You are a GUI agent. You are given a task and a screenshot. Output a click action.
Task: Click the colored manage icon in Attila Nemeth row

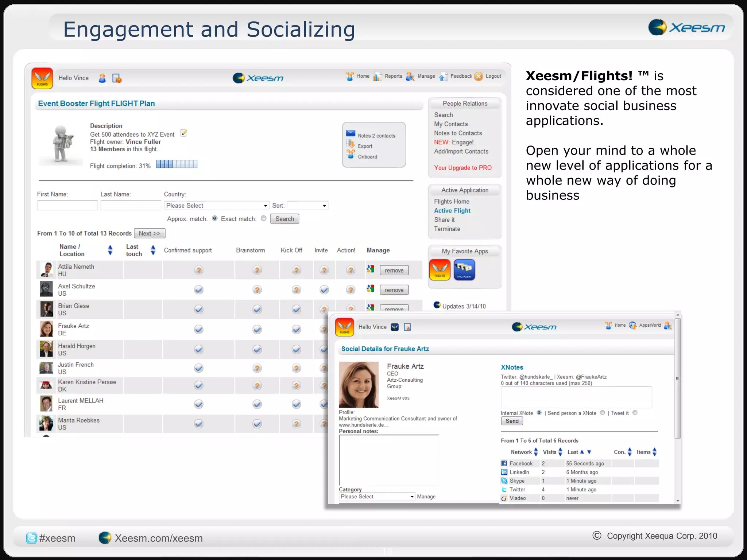(x=371, y=269)
